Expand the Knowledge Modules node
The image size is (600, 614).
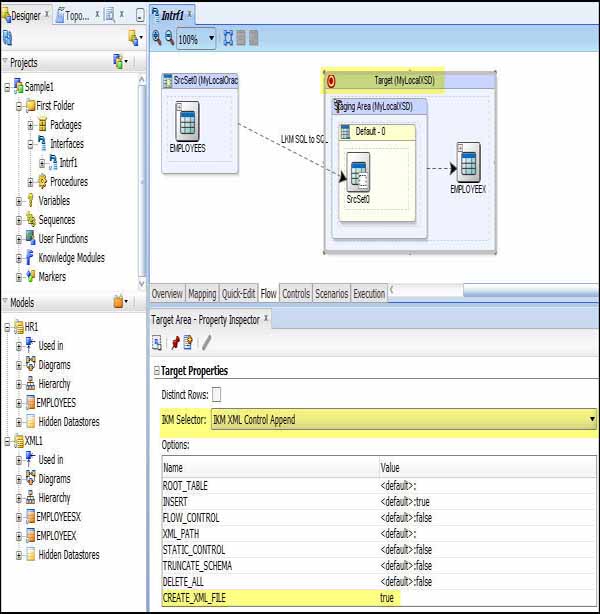click(19, 258)
